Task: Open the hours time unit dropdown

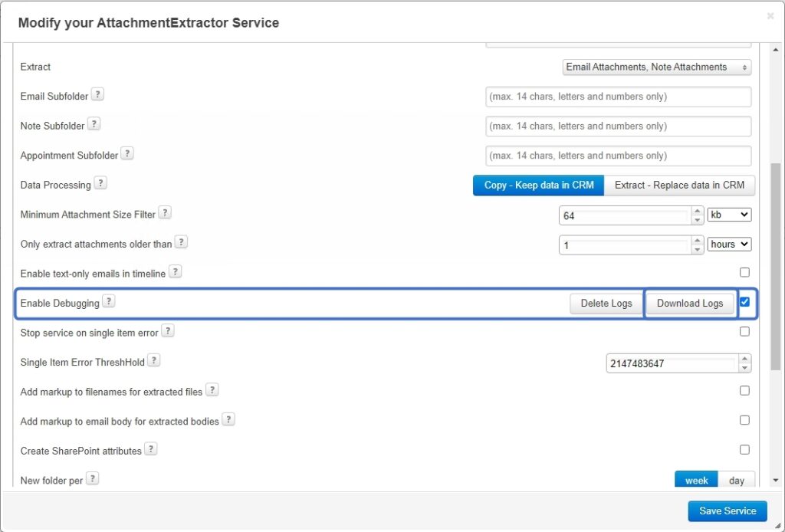Action: [730, 245]
